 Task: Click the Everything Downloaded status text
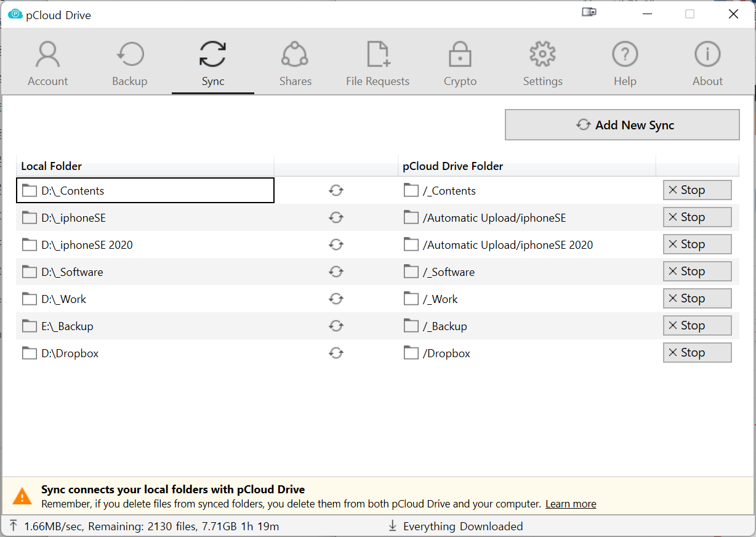pyautogui.click(x=463, y=527)
